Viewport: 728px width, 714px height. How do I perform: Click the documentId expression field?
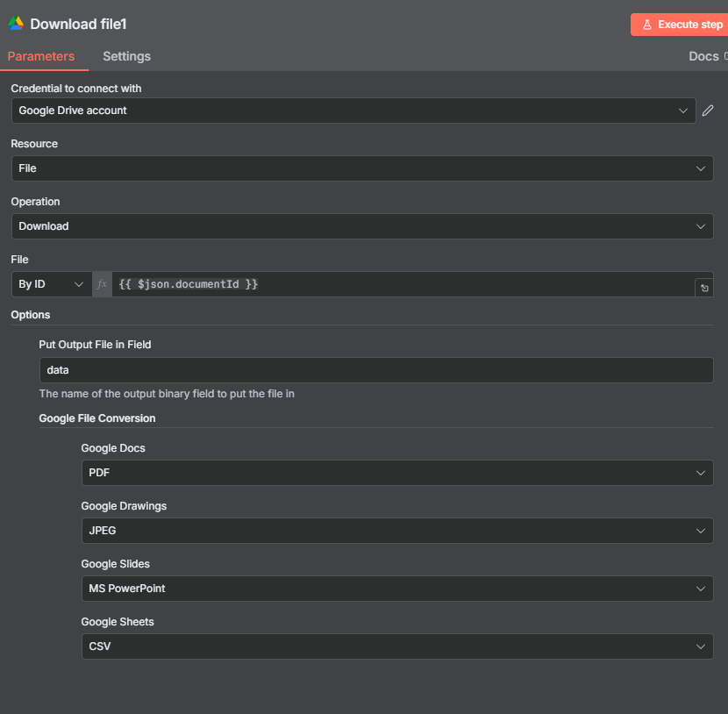point(403,284)
